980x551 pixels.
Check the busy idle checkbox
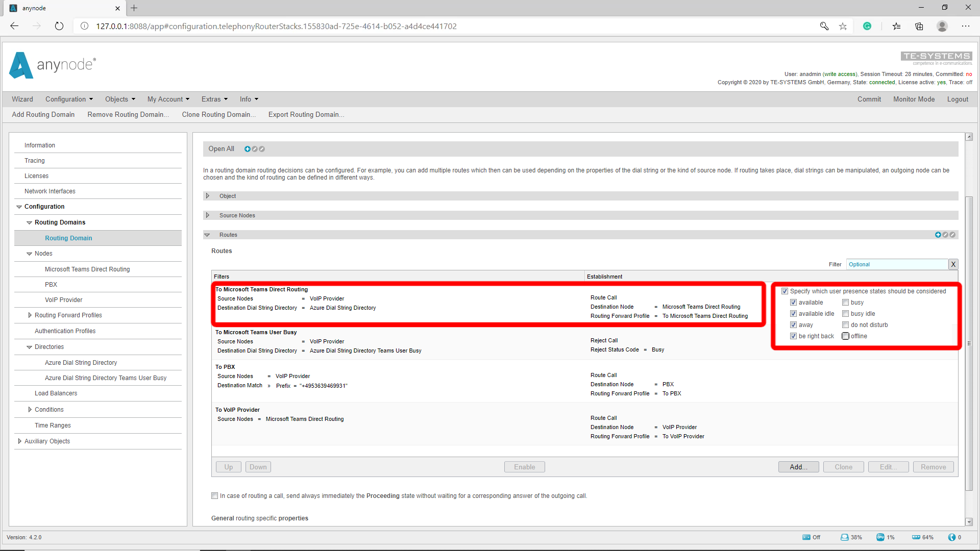point(845,314)
